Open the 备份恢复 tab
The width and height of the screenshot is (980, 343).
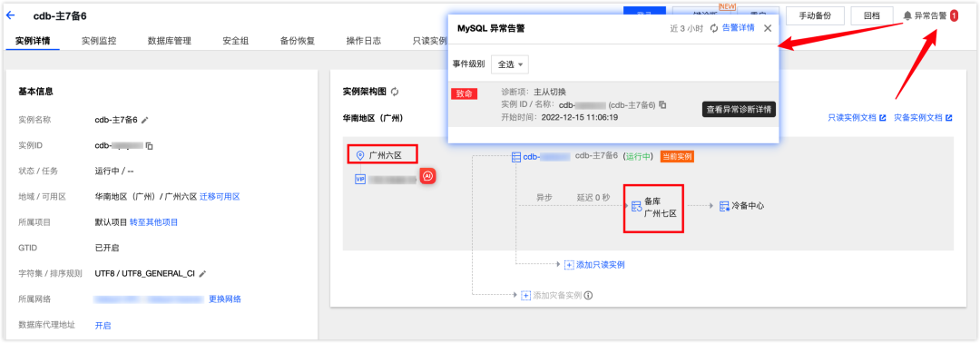pyautogui.click(x=298, y=41)
